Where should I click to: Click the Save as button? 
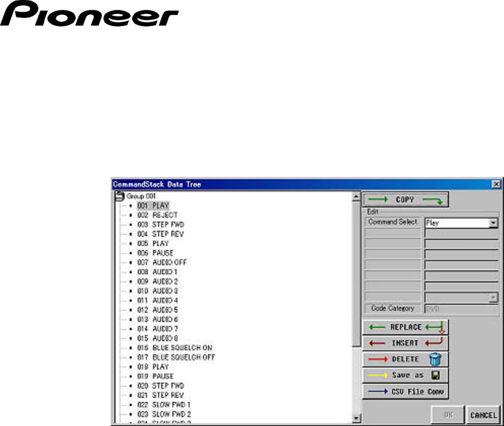(x=406, y=375)
